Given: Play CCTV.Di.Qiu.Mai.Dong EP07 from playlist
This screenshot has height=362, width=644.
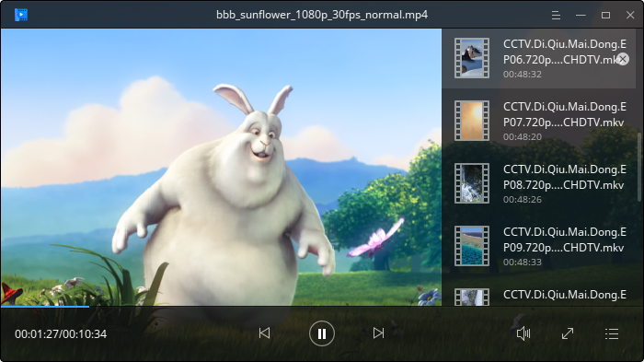Looking at the screenshot, I should coord(539,121).
